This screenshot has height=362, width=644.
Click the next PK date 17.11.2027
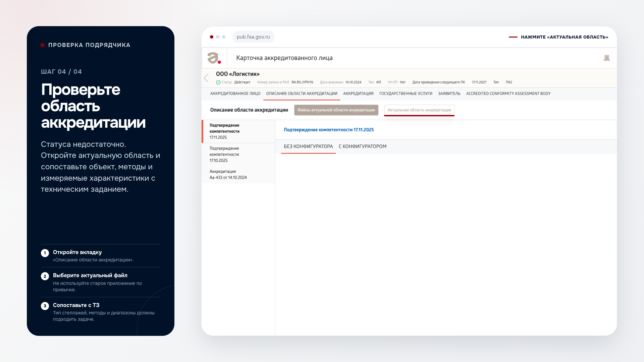pos(479,82)
